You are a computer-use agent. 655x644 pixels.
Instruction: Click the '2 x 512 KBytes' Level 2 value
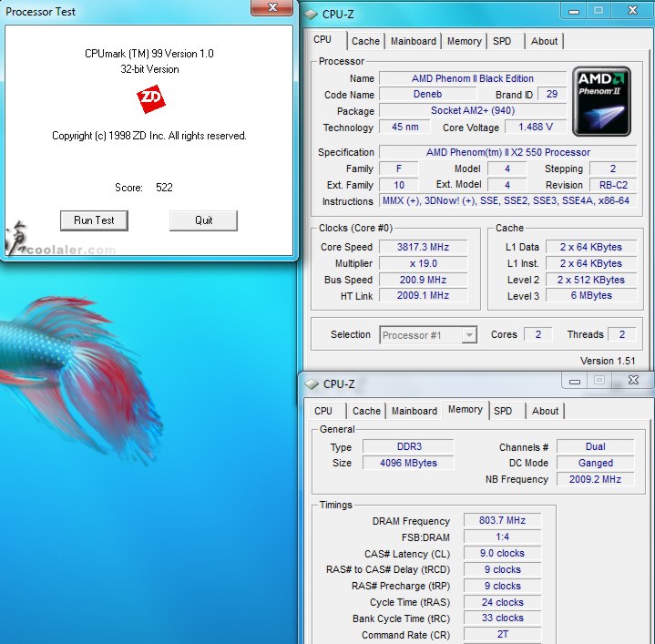click(590, 280)
